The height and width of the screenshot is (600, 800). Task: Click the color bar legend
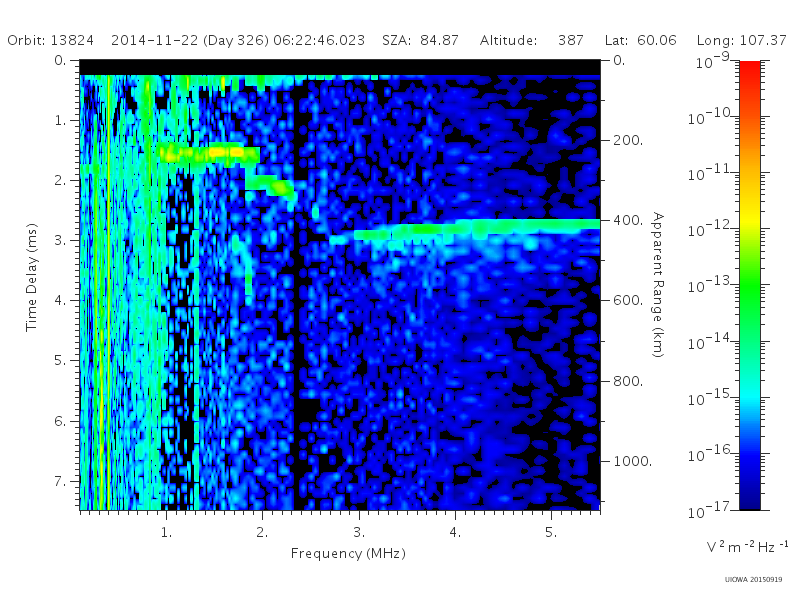(750, 285)
